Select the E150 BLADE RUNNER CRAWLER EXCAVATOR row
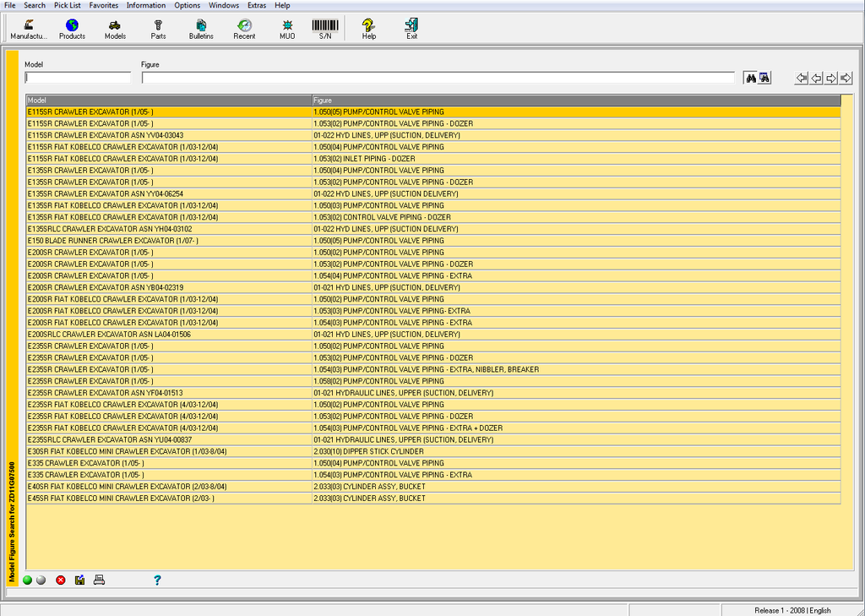 point(169,241)
